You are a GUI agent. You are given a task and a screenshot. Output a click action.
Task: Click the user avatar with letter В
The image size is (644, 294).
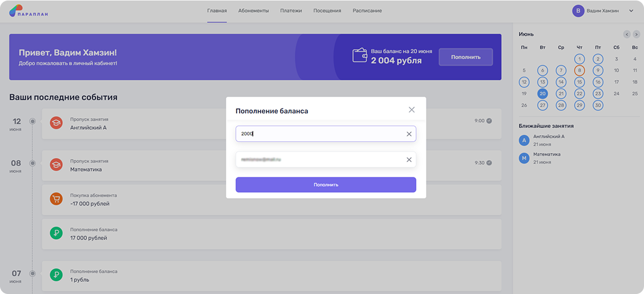point(578,11)
